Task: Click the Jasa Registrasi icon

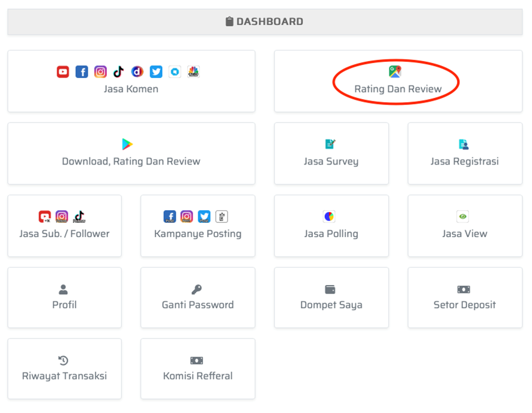Action: pyautogui.click(x=464, y=144)
